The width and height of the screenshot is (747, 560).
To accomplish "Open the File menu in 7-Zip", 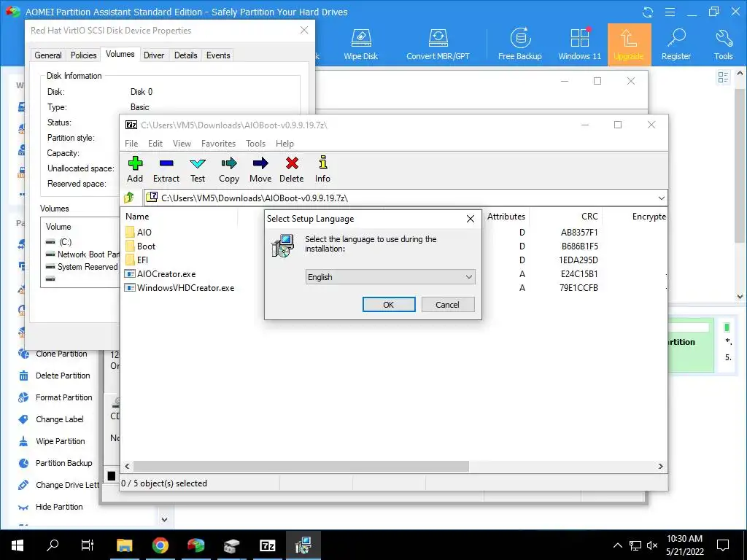I will (x=131, y=144).
